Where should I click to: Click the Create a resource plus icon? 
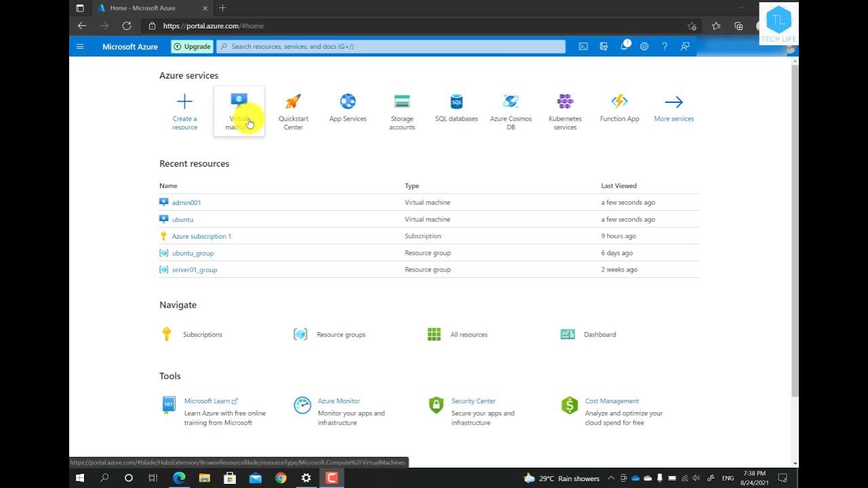point(184,102)
